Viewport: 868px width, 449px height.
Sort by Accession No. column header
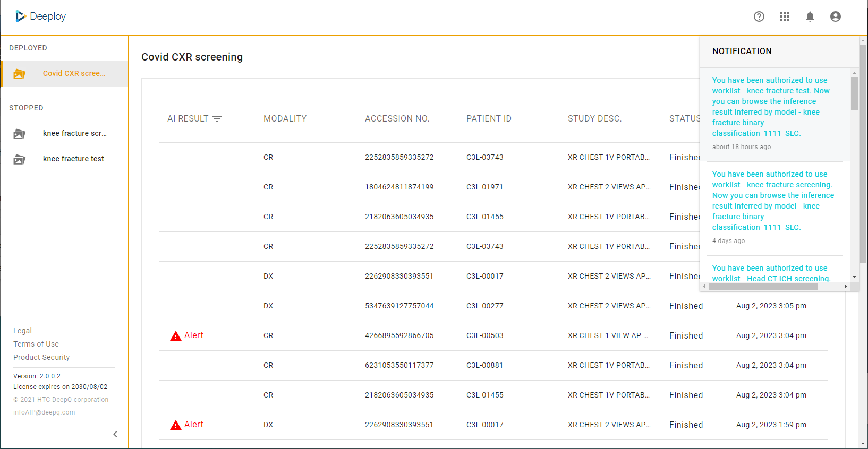pos(397,119)
